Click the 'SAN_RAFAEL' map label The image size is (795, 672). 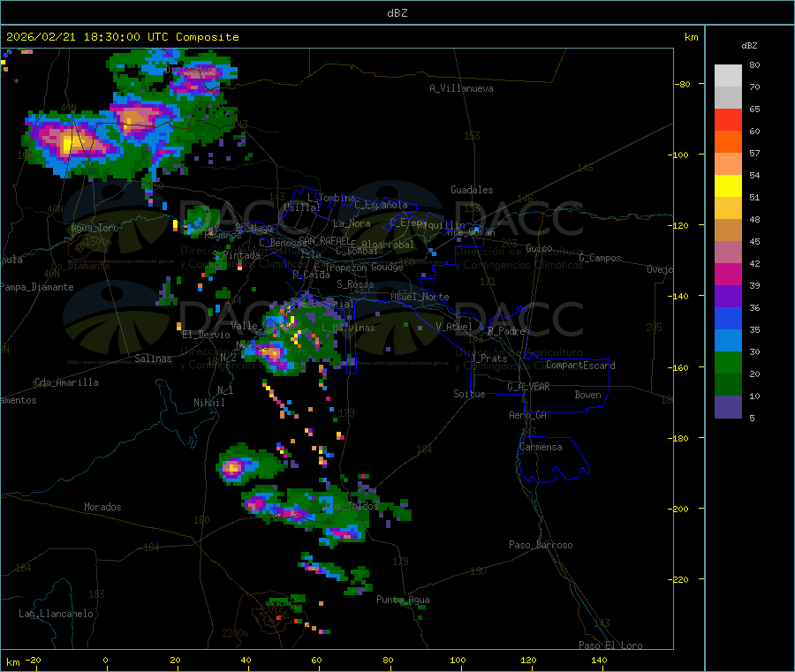pos(324,240)
